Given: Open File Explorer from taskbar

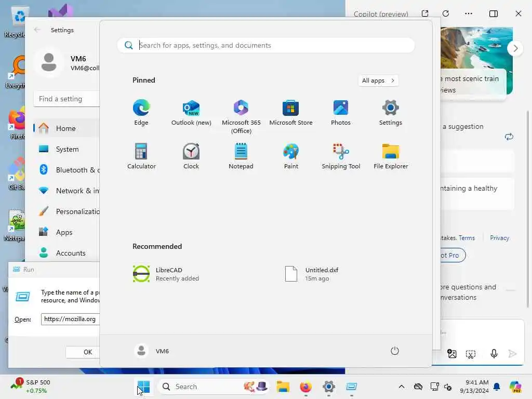Looking at the screenshot, I should tap(283, 387).
